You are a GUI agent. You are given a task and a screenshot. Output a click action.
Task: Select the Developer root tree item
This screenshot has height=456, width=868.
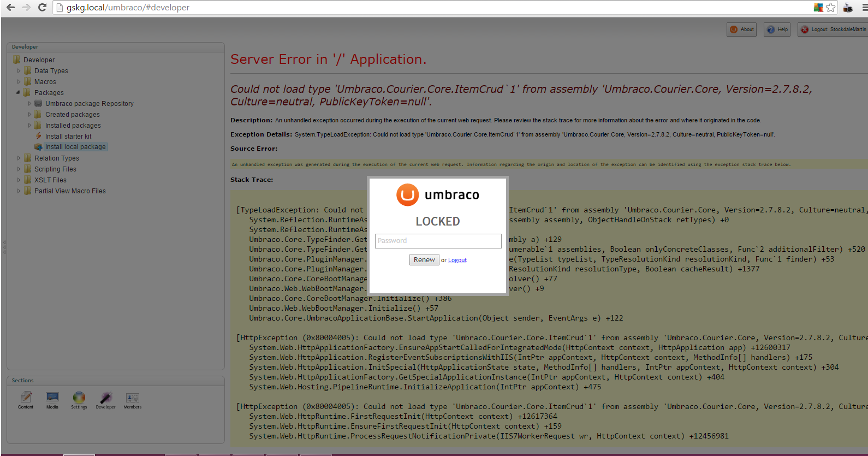(39, 60)
